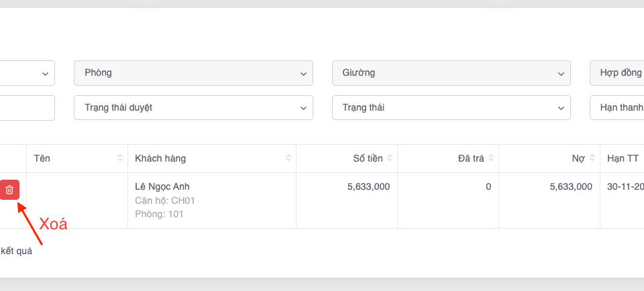Click the Tên column header
This screenshot has width=644, height=291.
(42, 158)
